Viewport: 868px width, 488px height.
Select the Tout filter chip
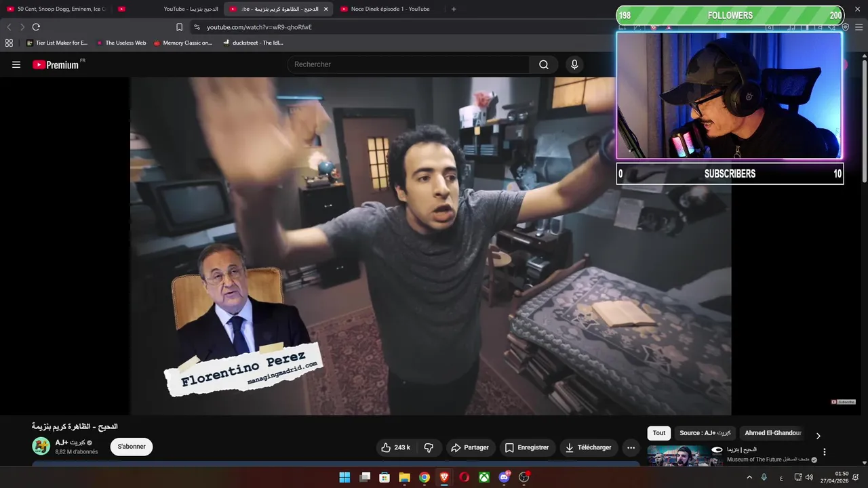(659, 433)
